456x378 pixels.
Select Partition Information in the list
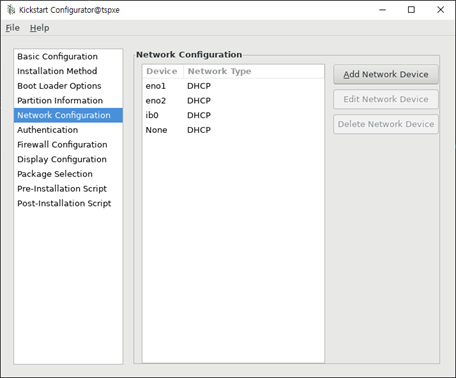point(68,100)
